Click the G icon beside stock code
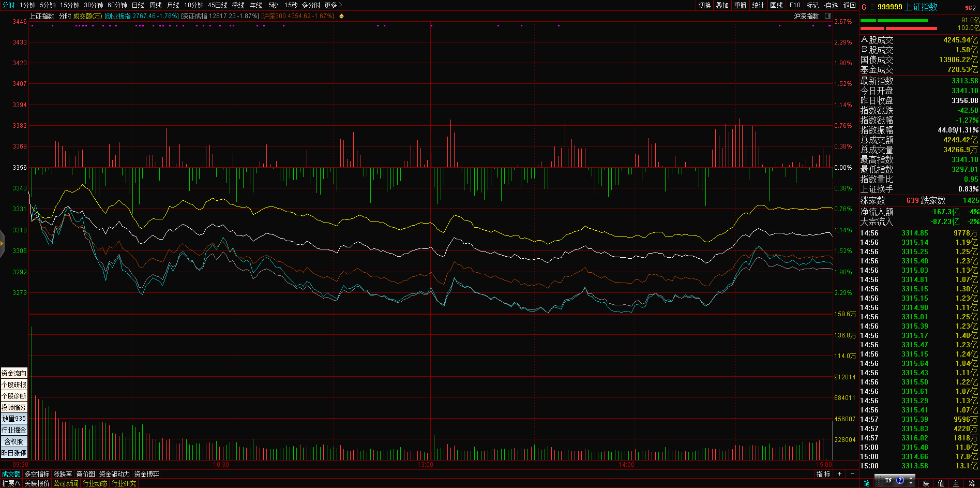Viewport: 980px width, 488px height. [864, 7]
